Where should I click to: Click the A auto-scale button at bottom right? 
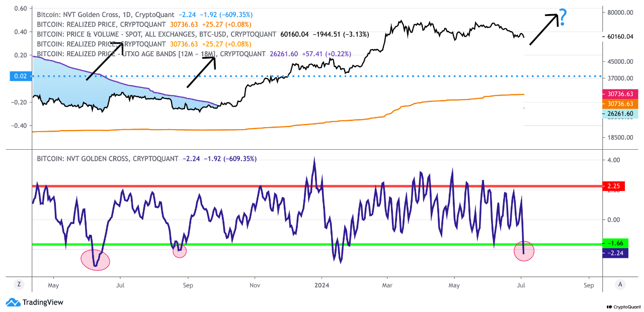620,284
